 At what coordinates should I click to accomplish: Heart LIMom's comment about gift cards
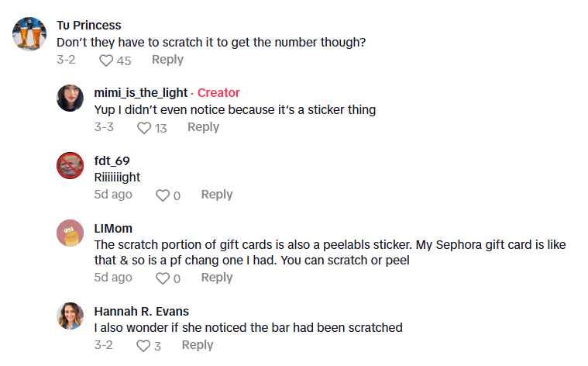click(163, 278)
